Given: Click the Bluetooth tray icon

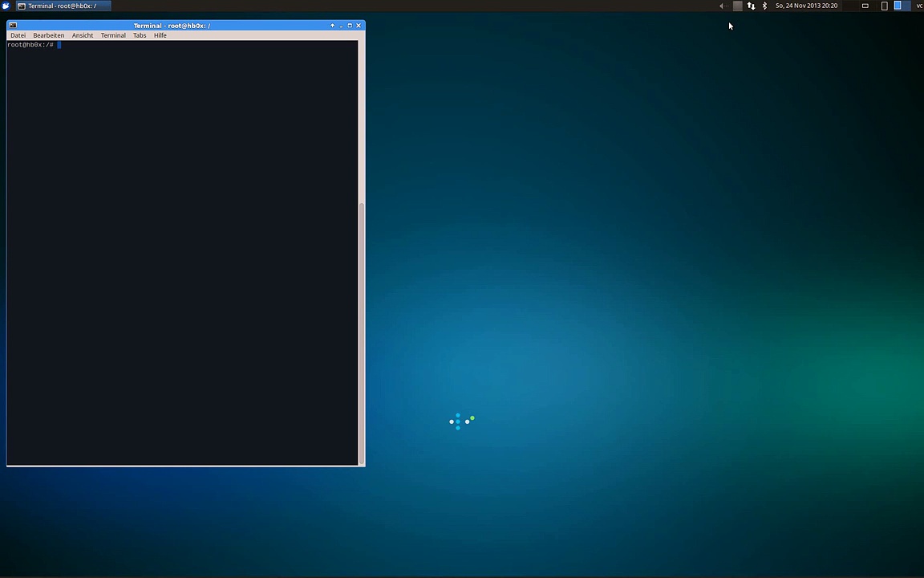Looking at the screenshot, I should click(x=764, y=6).
